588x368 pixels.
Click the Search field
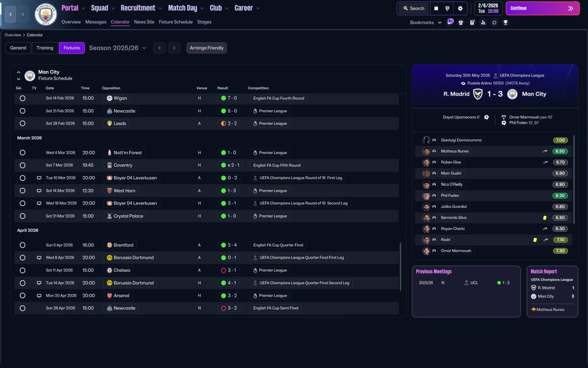point(413,8)
